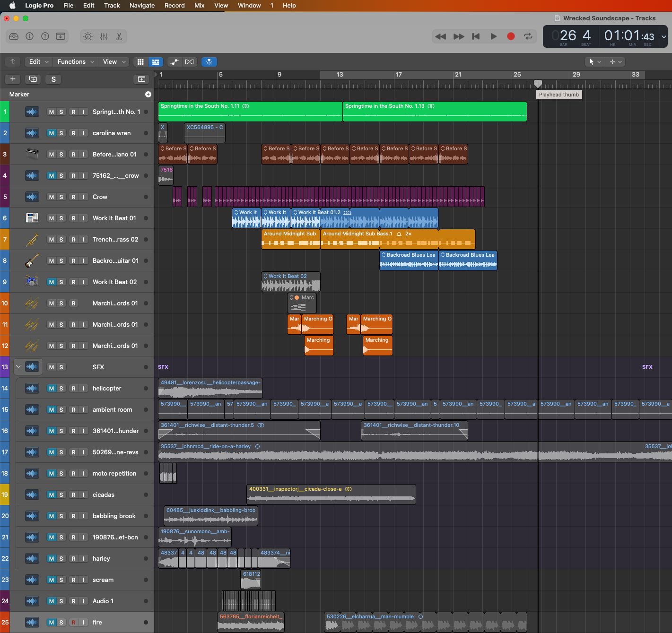This screenshot has height=633, width=672.
Task: Open the Library icon in control bar
Action: (14, 36)
